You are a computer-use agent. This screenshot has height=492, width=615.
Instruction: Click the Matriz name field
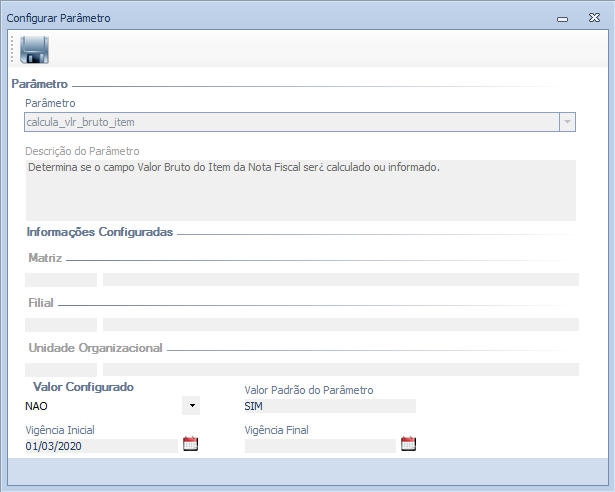(340, 280)
